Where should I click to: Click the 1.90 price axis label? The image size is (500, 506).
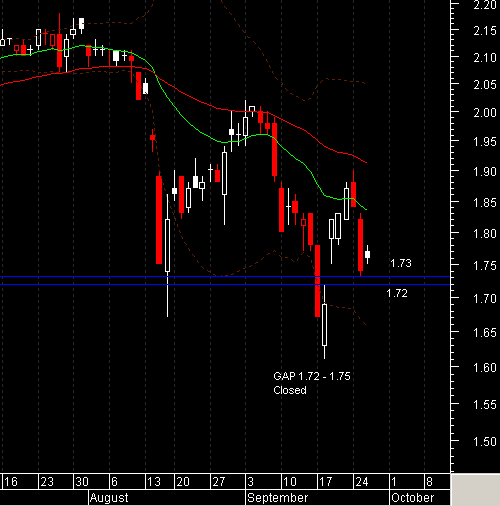[x=485, y=172]
